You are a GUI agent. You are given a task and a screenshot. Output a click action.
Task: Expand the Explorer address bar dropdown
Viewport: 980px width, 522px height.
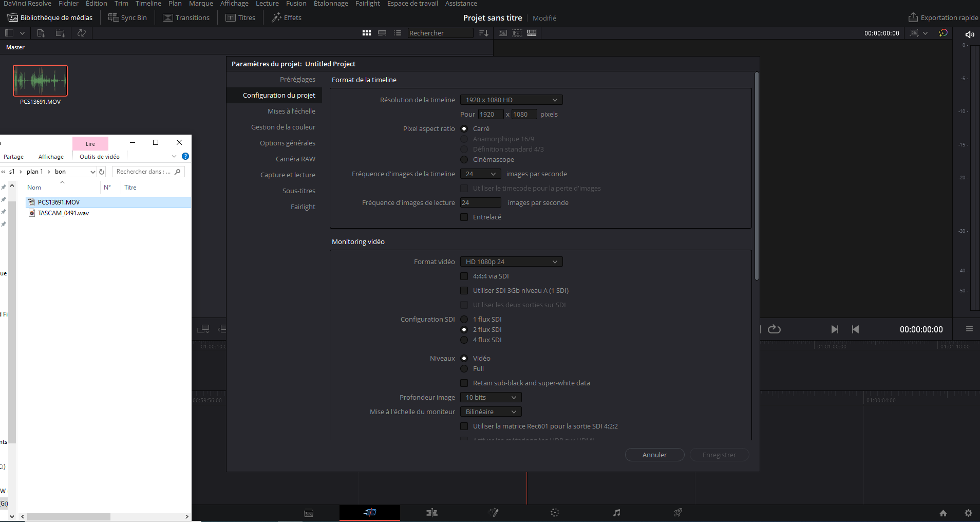coord(93,172)
